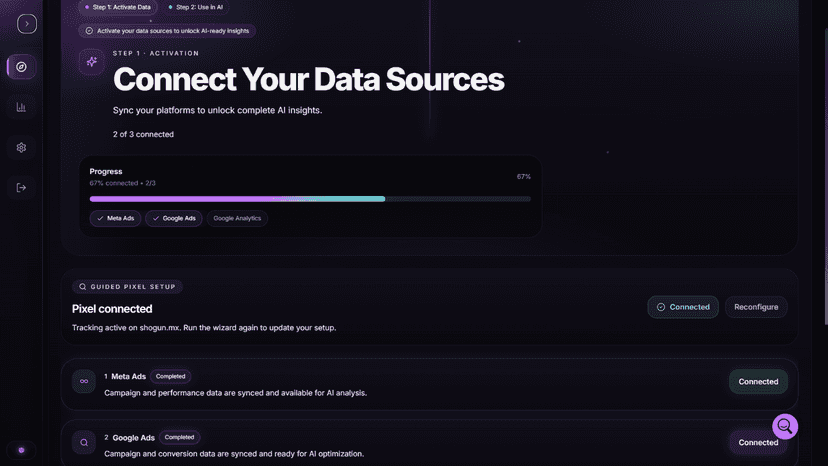Click the Google Analytics progress chip
Screen dimensions: 828x466
[x=237, y=218]
